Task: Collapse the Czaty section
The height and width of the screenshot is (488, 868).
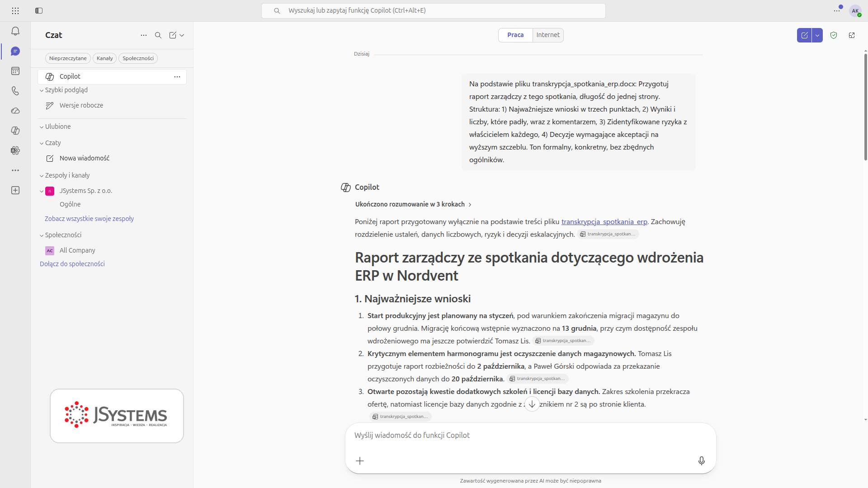Action: pos(42,143)
